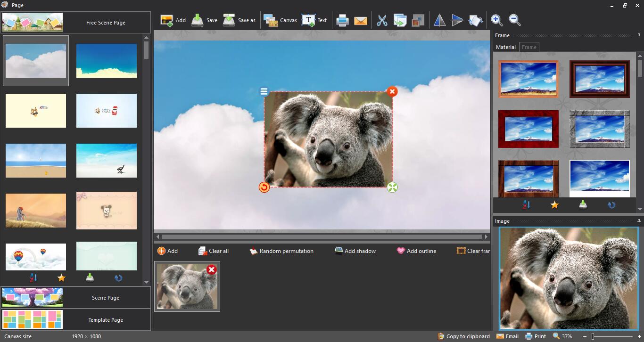
Task: Switch to the Material tab
Action: coord(506,47)
